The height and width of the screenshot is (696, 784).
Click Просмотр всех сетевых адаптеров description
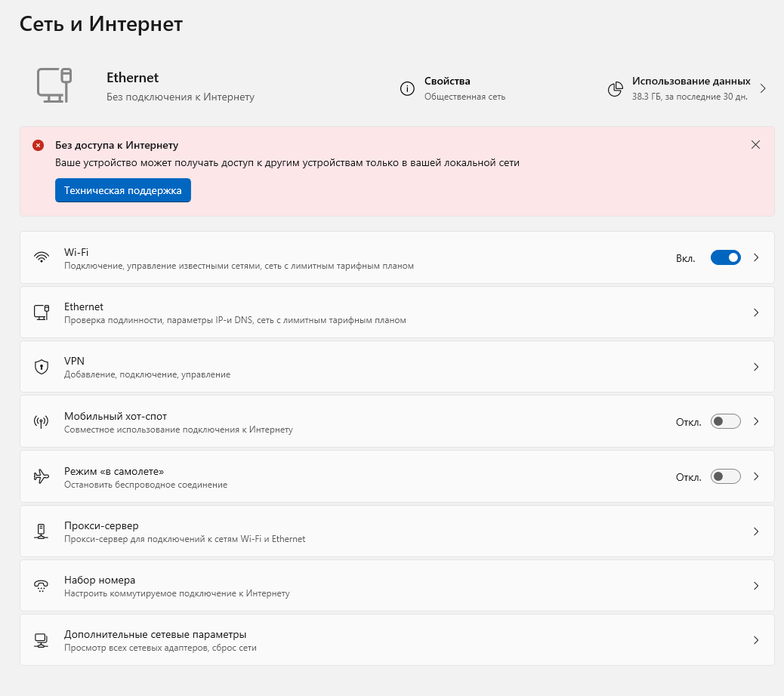[160, 648]
